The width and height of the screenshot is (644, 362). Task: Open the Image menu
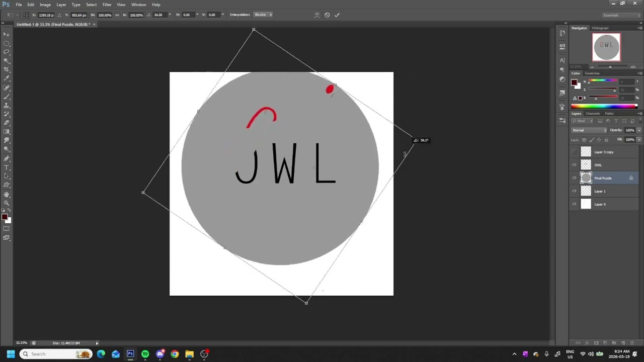[45, 5]
